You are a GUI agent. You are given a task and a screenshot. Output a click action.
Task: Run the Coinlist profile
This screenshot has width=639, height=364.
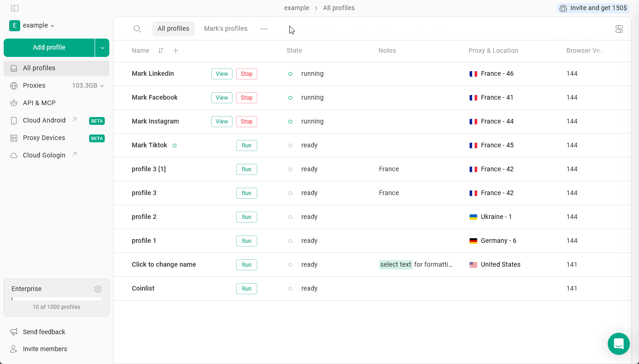pyautogui.click(x=246, y=288)
